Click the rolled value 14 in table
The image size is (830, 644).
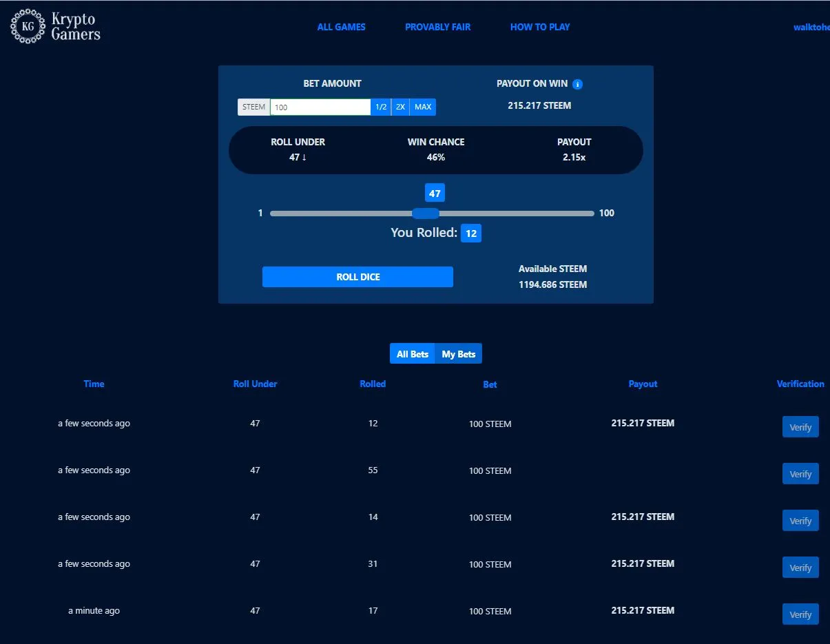click(x=373, y=517)
